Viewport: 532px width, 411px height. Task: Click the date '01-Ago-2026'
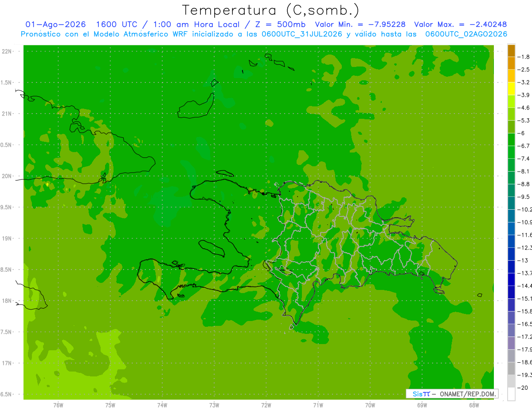[x=55, y=24]
